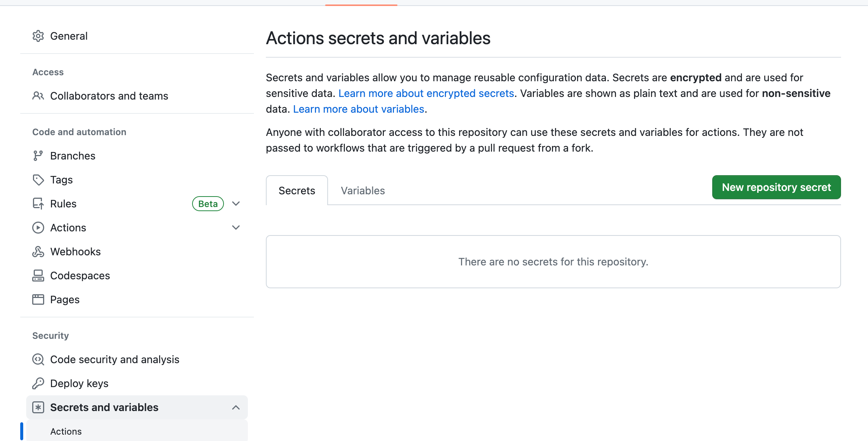The image size is (868, 441).
Task: Select the Secrets tab
Action: click(297, 191)
